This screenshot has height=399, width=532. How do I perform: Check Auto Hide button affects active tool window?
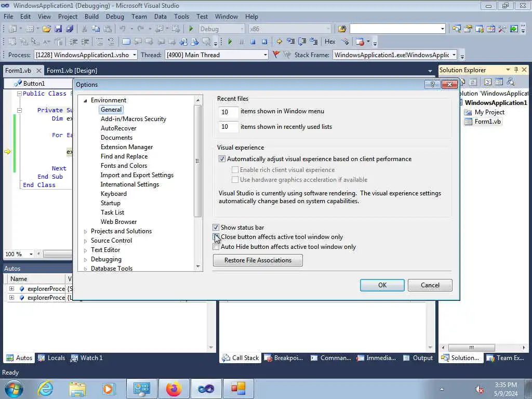(x=216, y=247)
